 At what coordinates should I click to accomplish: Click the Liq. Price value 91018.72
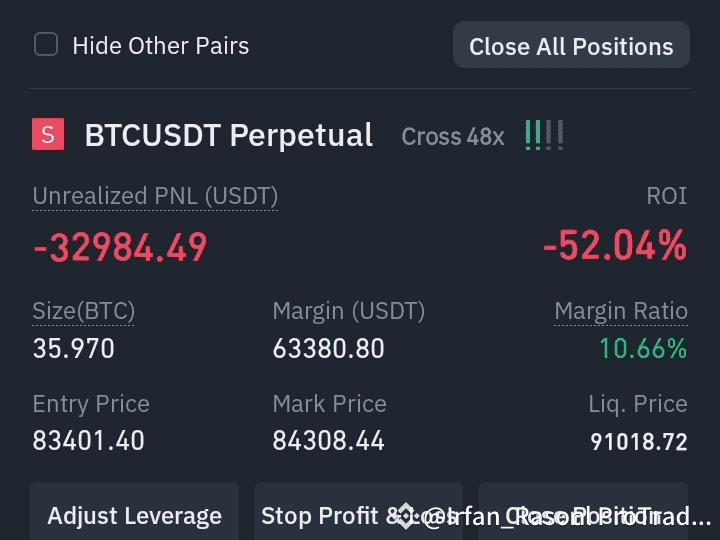click(639, 442)
